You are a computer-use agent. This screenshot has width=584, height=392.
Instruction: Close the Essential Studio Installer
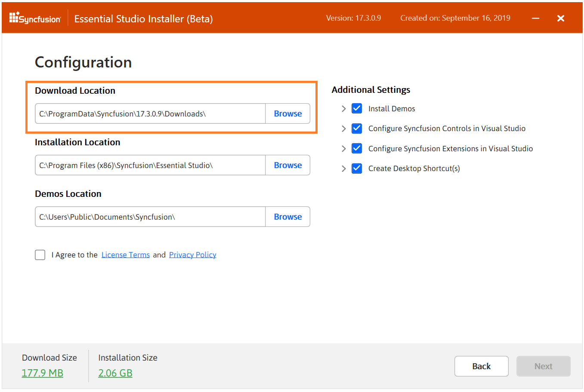click(x=560, y=18)
